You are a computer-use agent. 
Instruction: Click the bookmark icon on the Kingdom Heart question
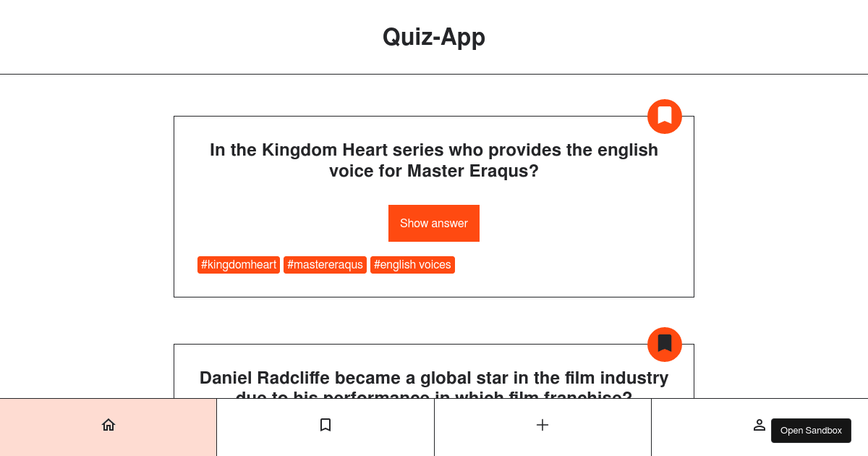pos(664,116)
